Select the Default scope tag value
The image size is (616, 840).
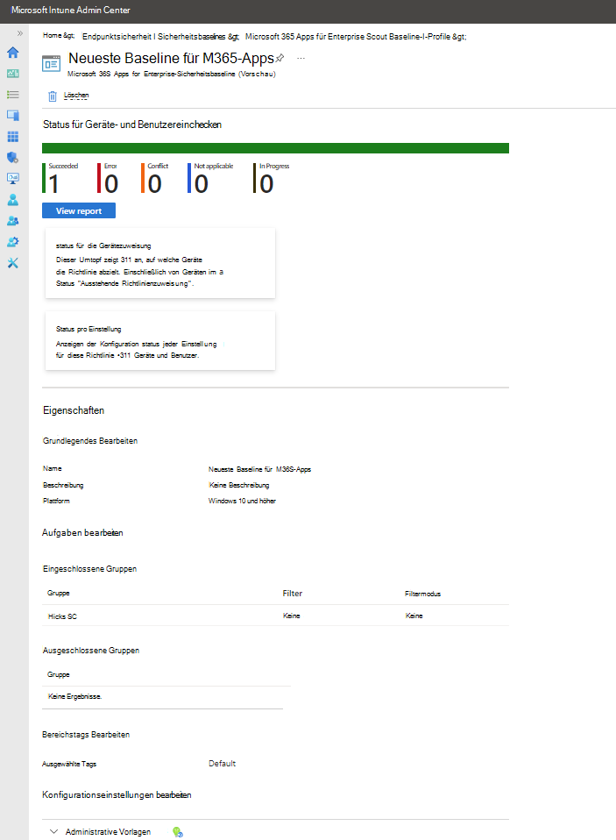(x=222, y=764)
